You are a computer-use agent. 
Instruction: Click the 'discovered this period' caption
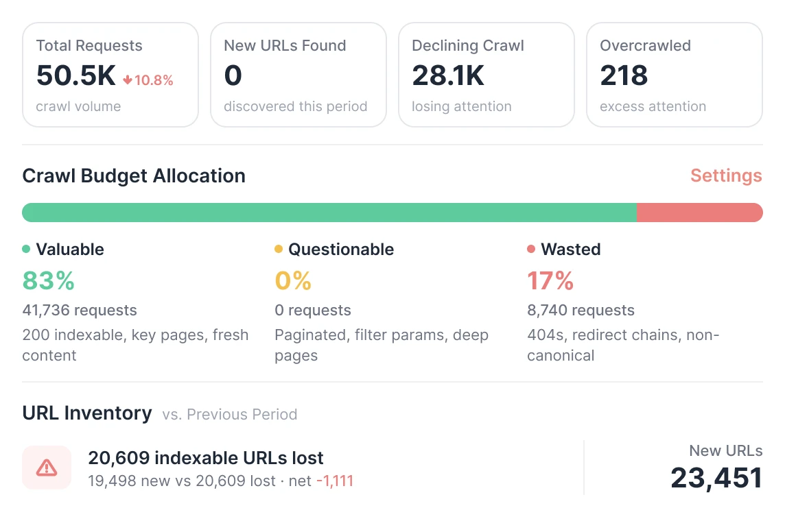(x=295, y=106)
